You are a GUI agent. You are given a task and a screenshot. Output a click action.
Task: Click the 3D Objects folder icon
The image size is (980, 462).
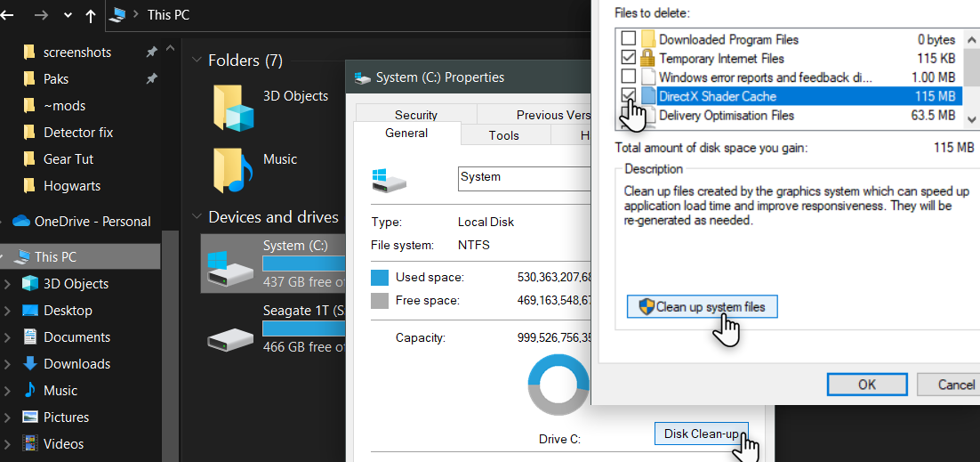click(234, 108)
